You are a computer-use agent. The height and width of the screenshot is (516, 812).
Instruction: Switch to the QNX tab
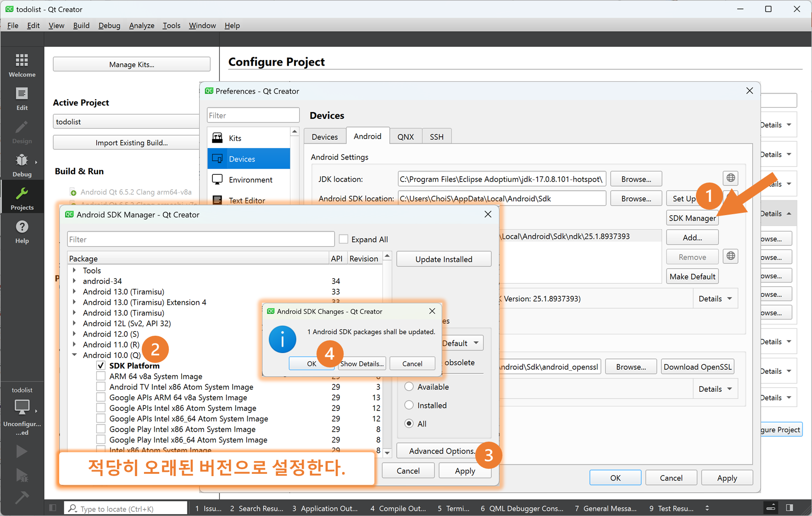[x=406, y=137]
